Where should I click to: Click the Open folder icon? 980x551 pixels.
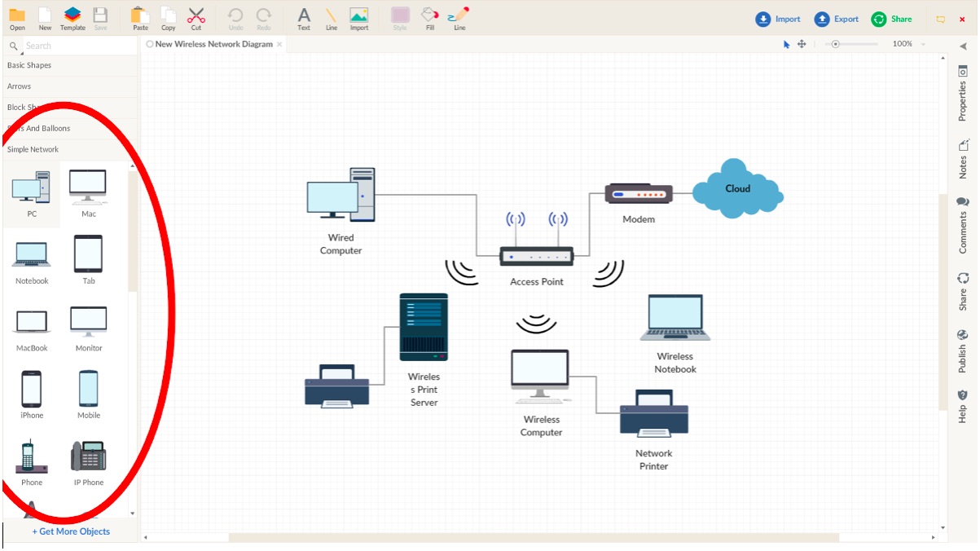click(x=16, y=16)
